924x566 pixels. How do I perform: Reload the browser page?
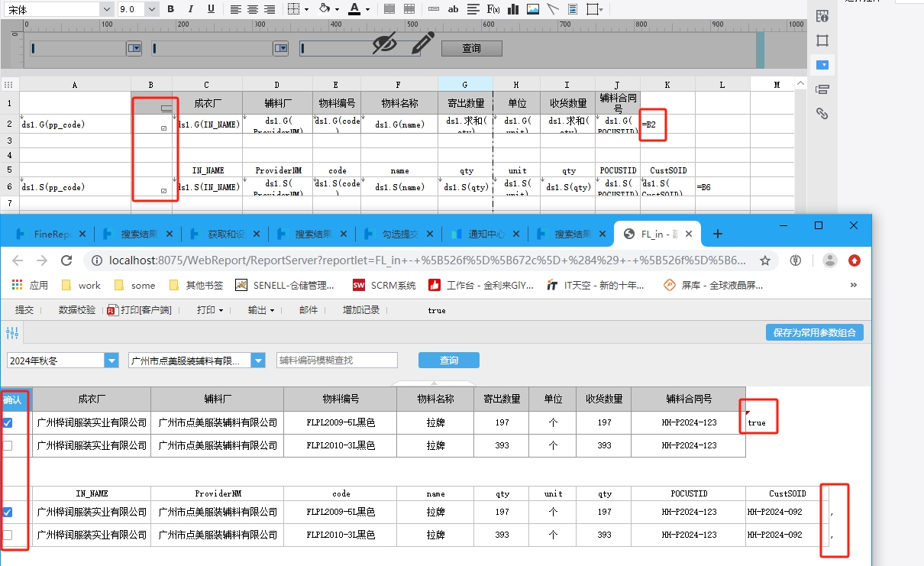pos(66,260)
